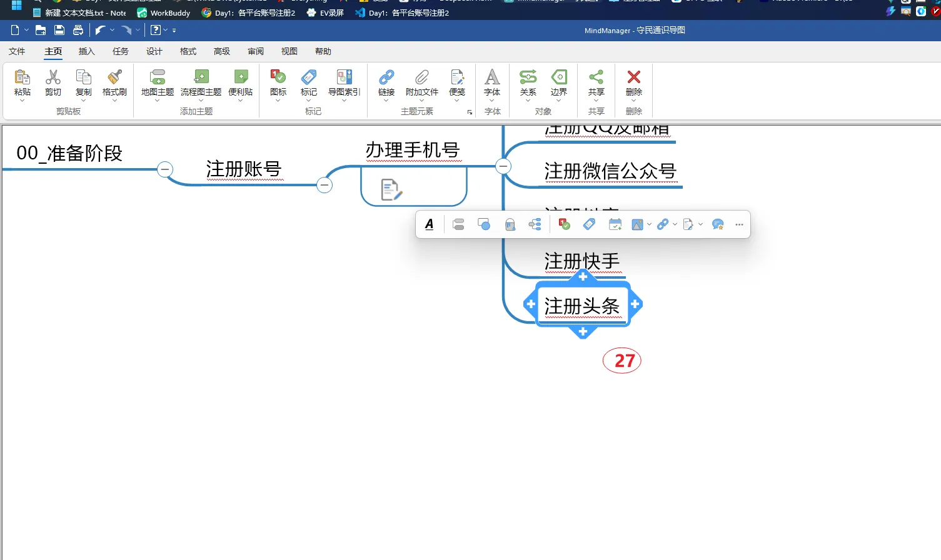This screenshot has height=560, width=941.
Task: Switch to the 设计 ribbon tab
Action: click(x=154, y=51)
